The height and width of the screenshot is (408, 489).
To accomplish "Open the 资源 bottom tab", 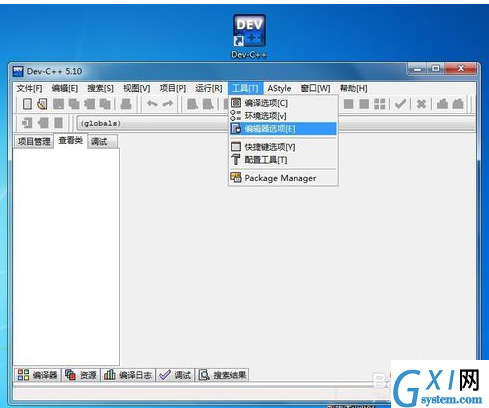I will pyautogui.click(x=81, y=375).
